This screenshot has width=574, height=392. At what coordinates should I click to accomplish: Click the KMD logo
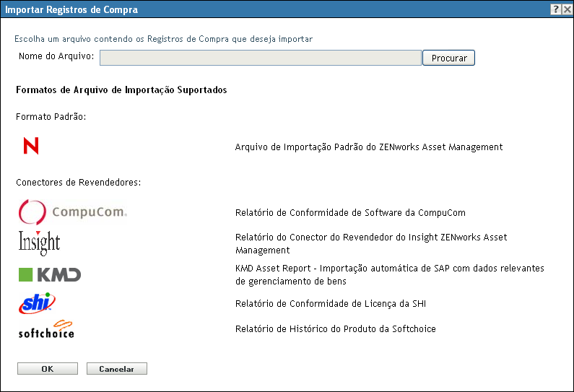pyautogui.click(x=49, y=274)
